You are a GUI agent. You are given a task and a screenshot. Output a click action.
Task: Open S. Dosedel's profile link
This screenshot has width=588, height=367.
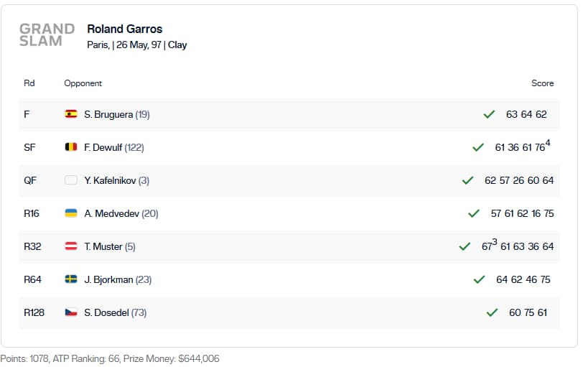pos(106,312)
